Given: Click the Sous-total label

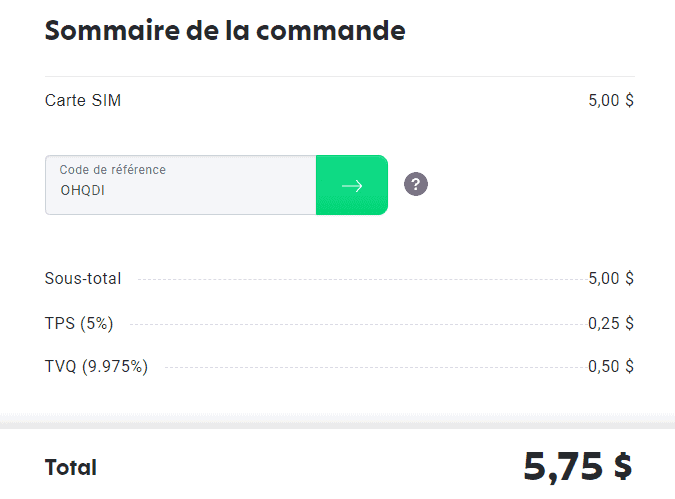Looking at the screenshot, I should tap(83, 278).
